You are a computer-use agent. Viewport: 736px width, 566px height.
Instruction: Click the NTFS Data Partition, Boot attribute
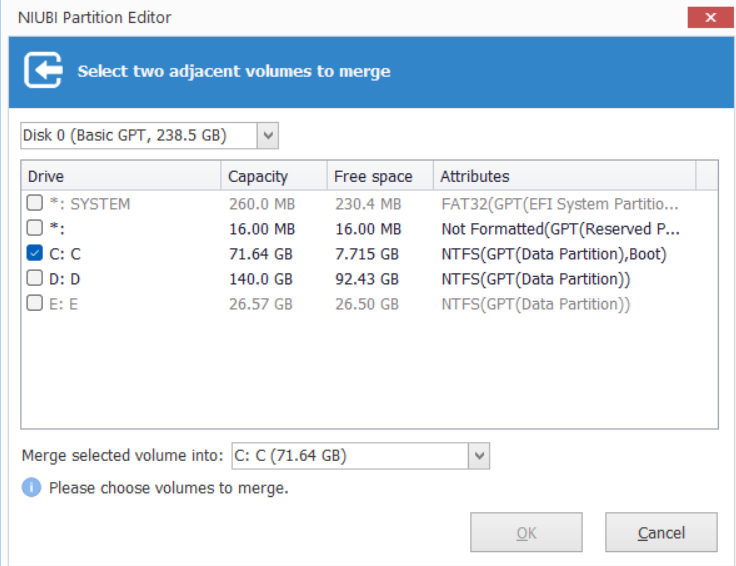pos(554,254)
